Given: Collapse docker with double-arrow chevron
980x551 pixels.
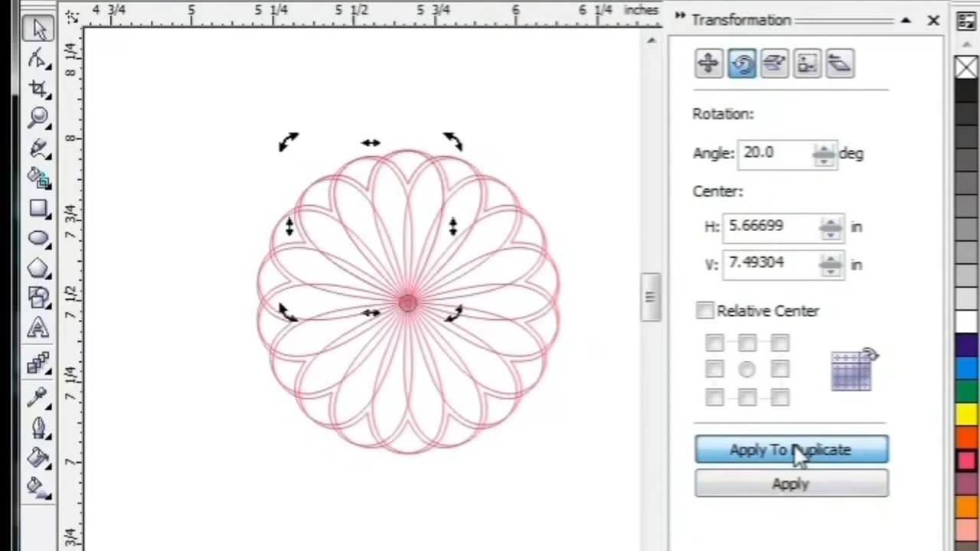Looking at the screenshot, I should point(680,17).
